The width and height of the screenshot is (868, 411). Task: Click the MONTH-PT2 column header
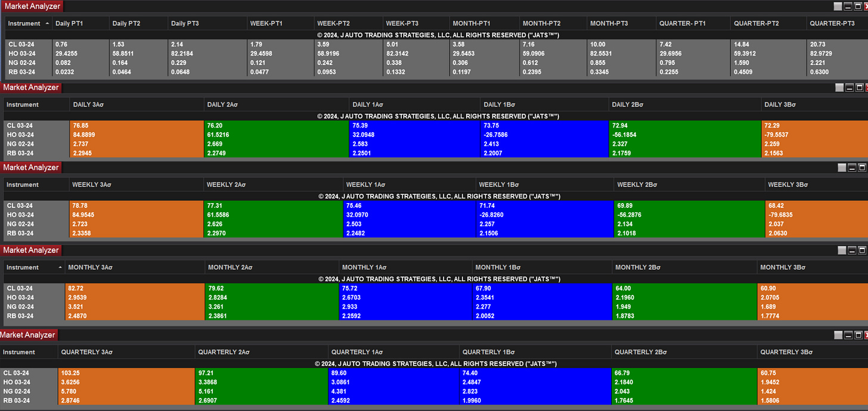tap(553, 24)
